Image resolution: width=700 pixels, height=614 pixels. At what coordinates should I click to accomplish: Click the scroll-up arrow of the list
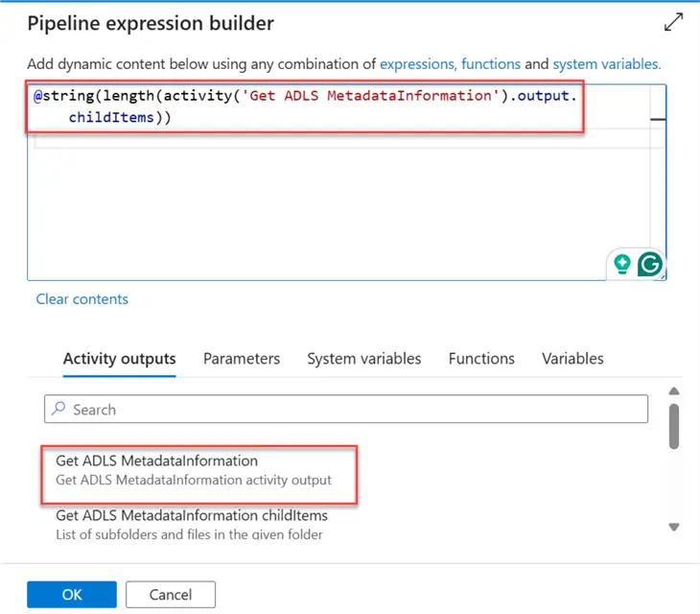(x=674, y=391)
